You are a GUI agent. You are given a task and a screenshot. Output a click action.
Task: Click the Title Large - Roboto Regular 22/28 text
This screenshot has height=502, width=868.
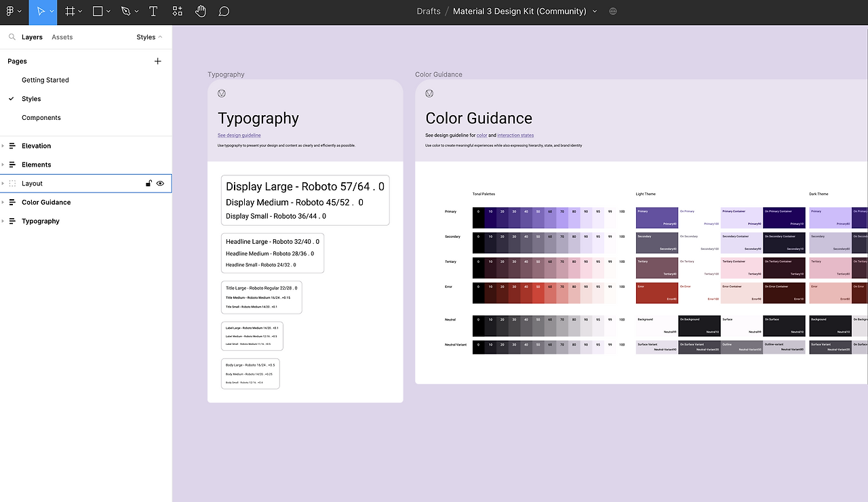262,288
